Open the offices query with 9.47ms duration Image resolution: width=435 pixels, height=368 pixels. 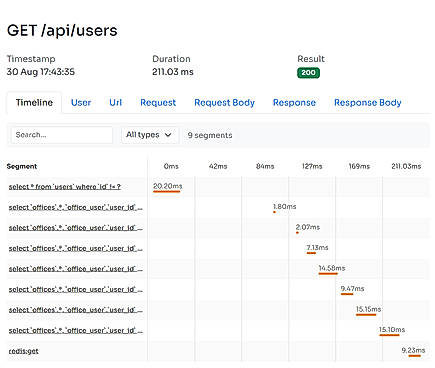76,290
